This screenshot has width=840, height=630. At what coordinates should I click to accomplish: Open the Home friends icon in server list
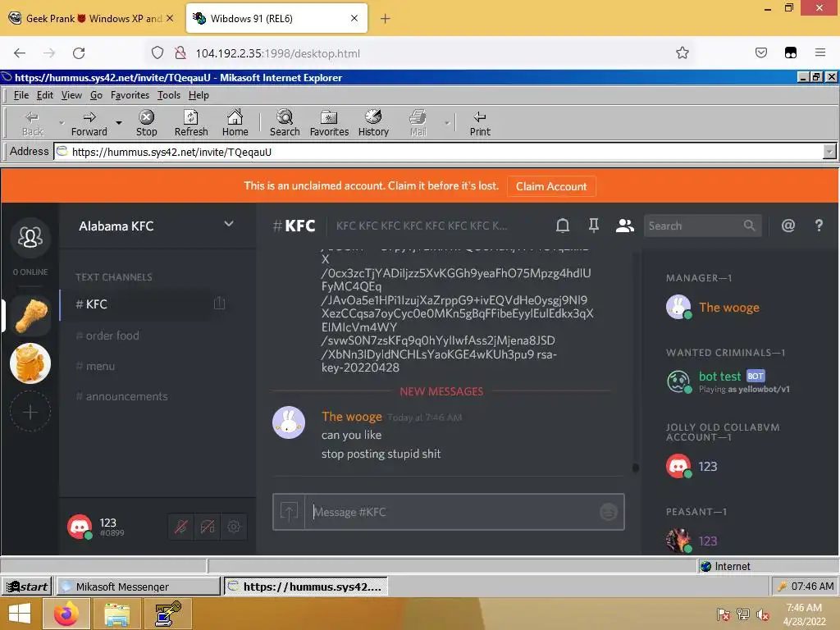[30, 237]
